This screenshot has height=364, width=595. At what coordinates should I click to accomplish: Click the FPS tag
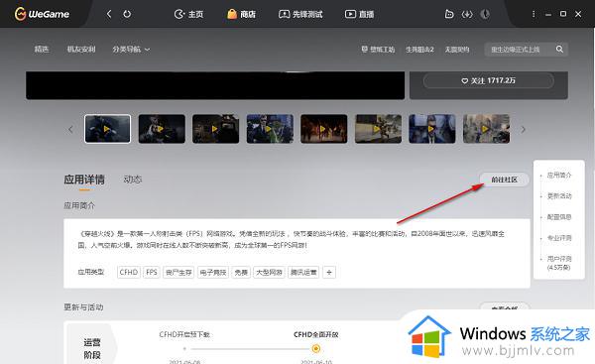[152, 272]
